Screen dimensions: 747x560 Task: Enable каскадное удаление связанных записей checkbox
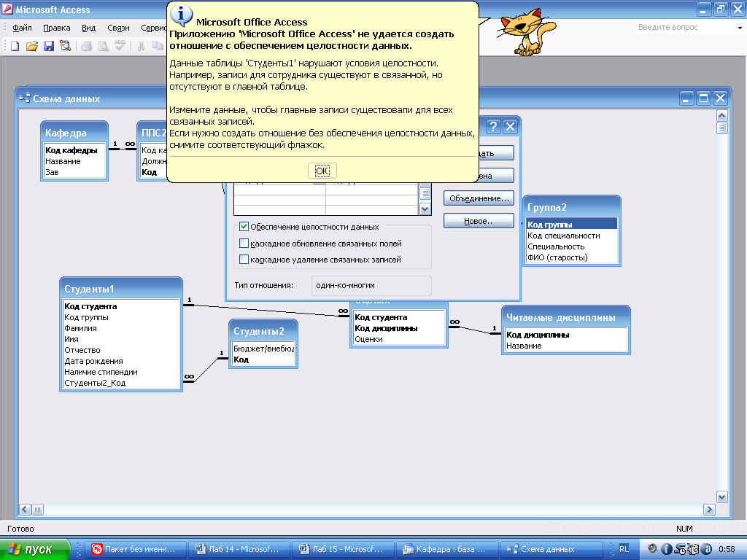click(244, 260)
